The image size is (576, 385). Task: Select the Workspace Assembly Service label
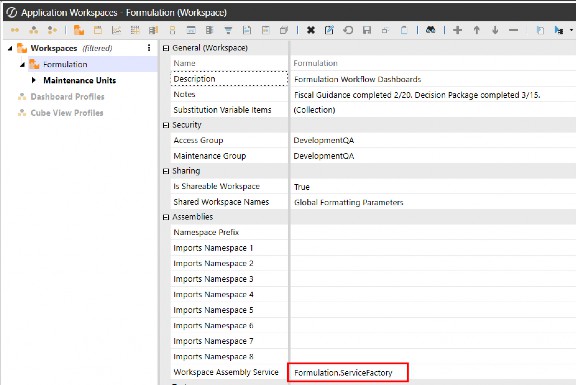click(226, 372)
